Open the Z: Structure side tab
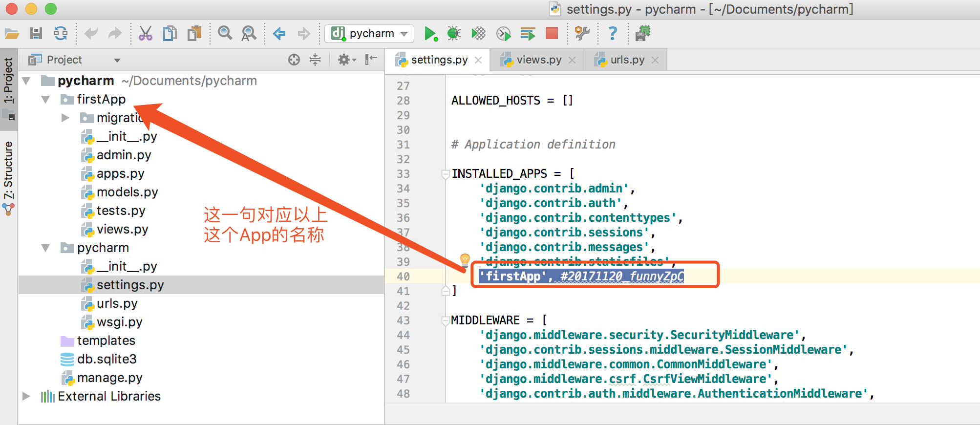This screenshot has height=425, width=980. point(9,178)
